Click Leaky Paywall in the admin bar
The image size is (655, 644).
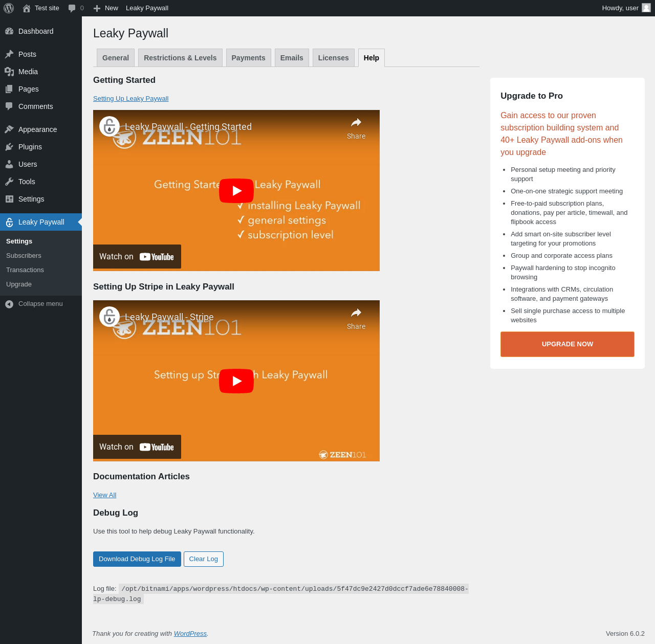pos(147,8)
